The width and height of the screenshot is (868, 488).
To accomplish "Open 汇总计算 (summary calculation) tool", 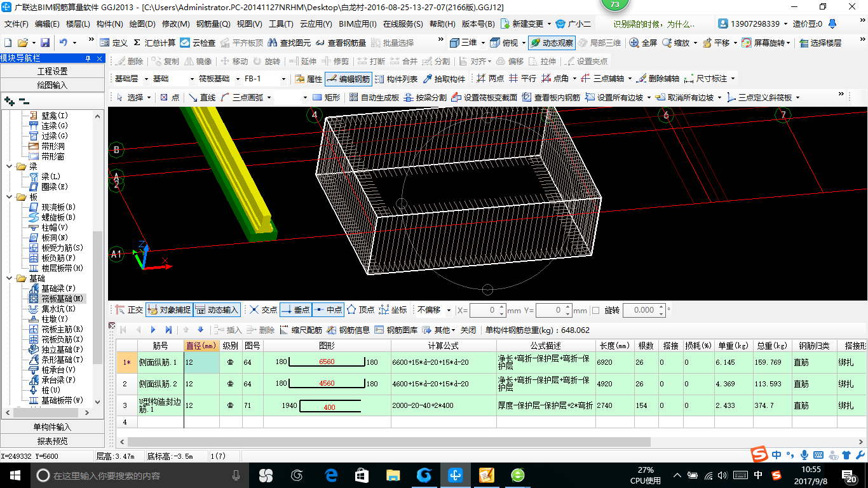I will pos(154,43).
